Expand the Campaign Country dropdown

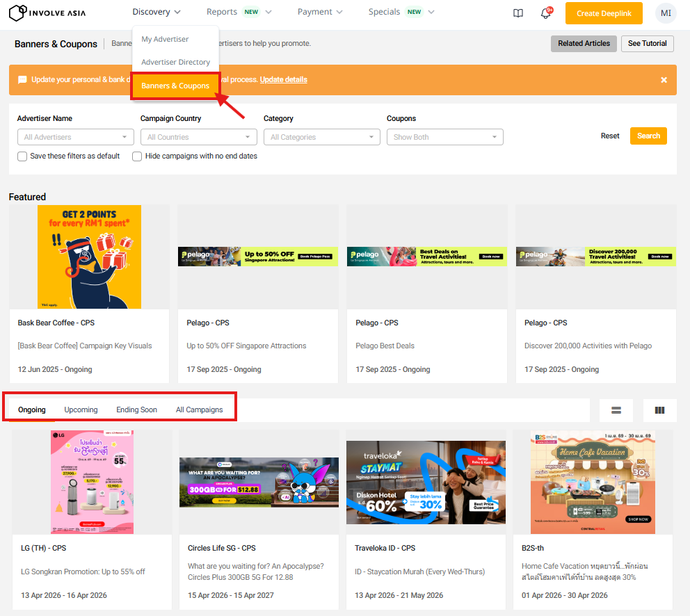pos(198,137)
